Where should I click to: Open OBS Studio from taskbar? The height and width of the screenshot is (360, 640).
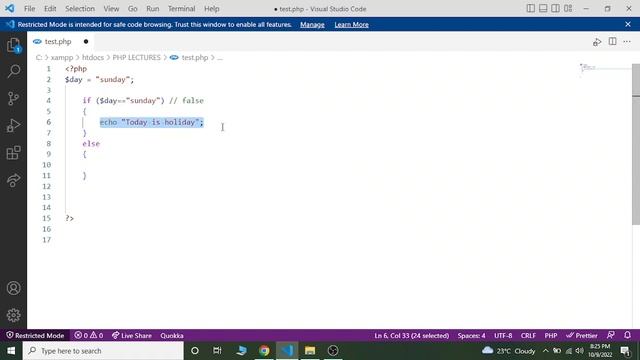(x=333, y=351)
